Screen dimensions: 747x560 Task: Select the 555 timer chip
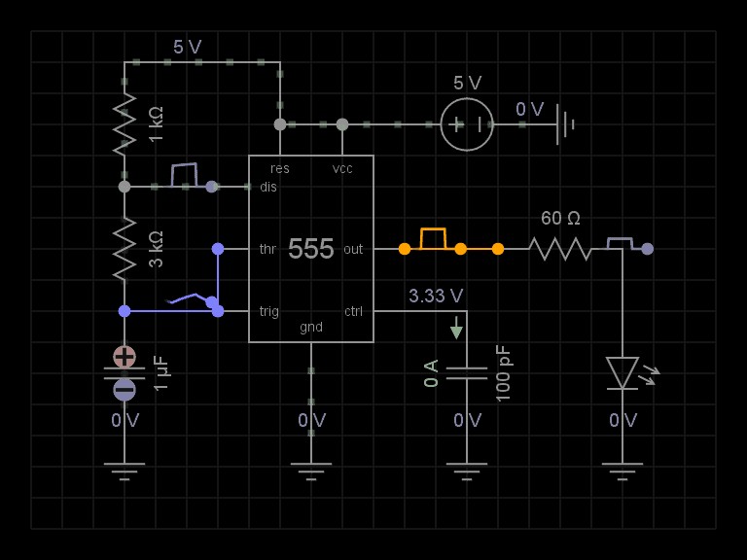(311, 249)
